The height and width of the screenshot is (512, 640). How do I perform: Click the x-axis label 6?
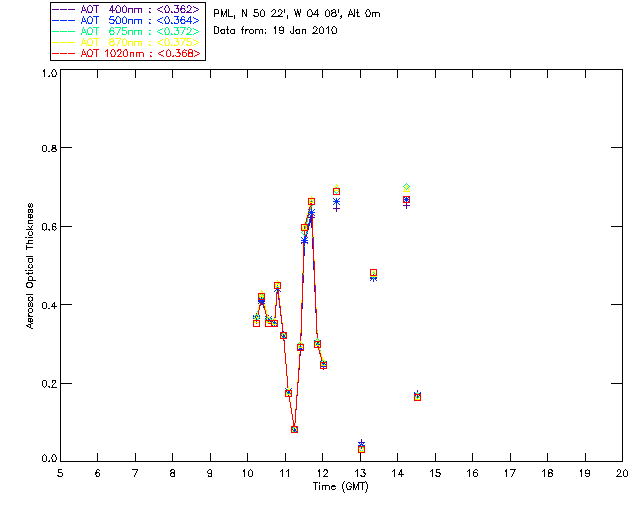click(x=98, y=473)
